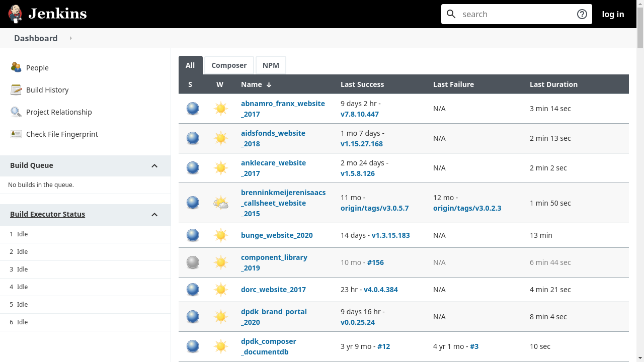
Task: Open the abnamro_franx_website_2017 job
Action: click(283, 109)
